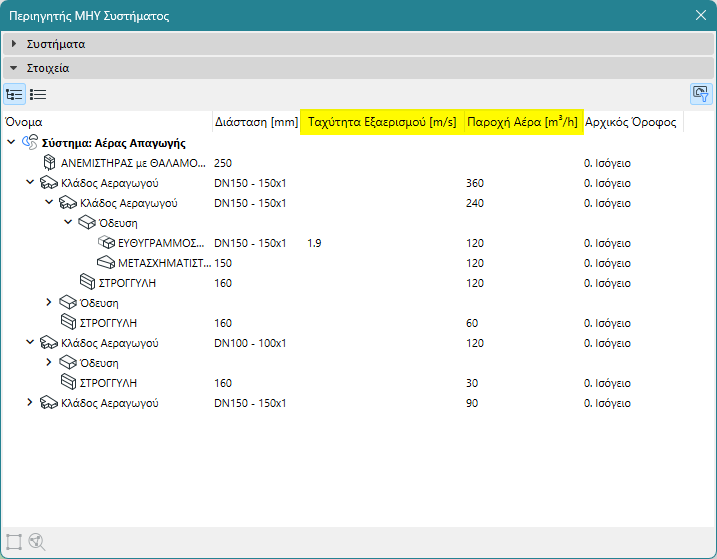Collapse the Στοιχεία section
Image resolution: width=717 pixels, height=559 pixels.
[x=14, y=68]
